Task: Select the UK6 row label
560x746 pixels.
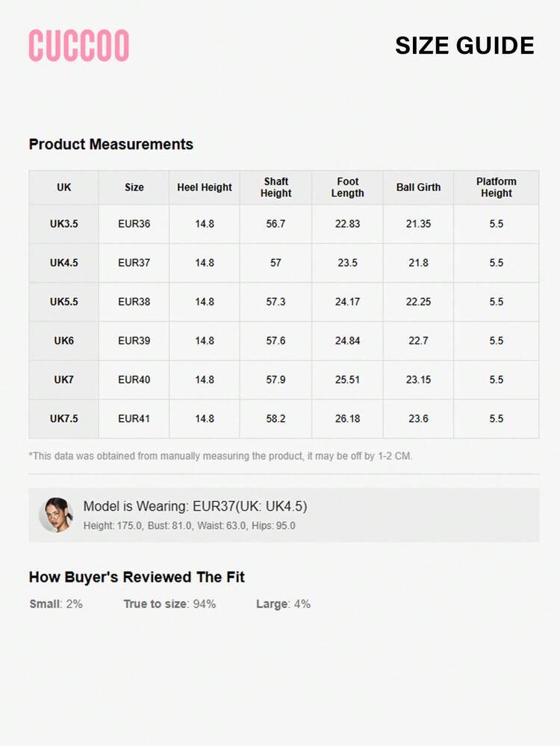Action: (x=64, y=341)
